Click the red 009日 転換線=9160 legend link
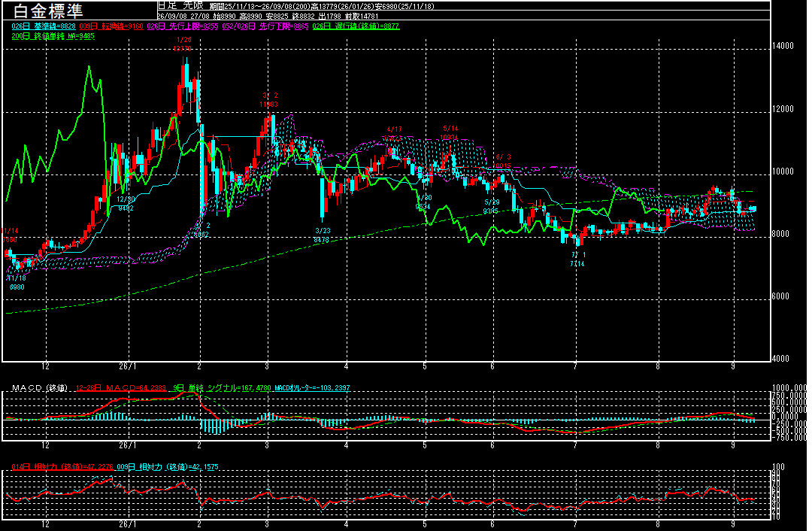The image size is (812, 531). pyautogui.click(x=111, y=26)
